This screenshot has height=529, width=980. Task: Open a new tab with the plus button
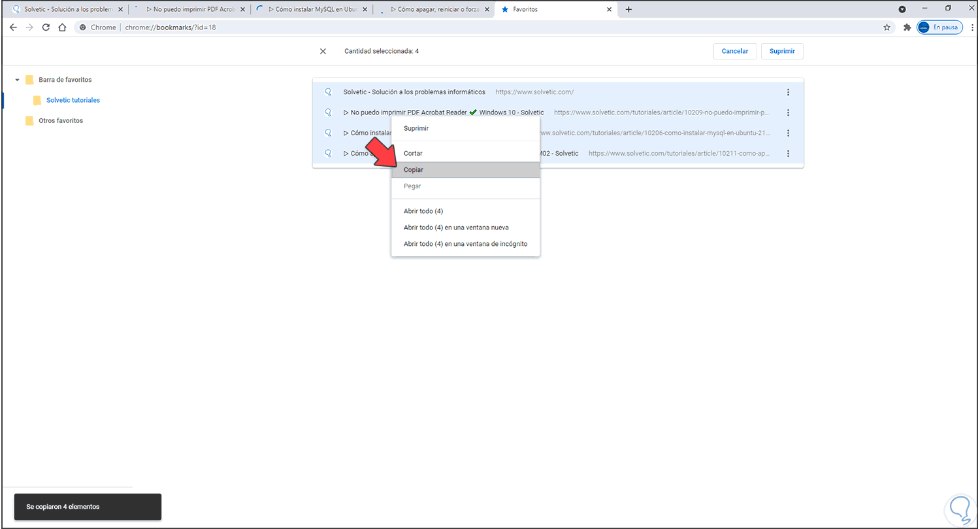click(629, 9)
